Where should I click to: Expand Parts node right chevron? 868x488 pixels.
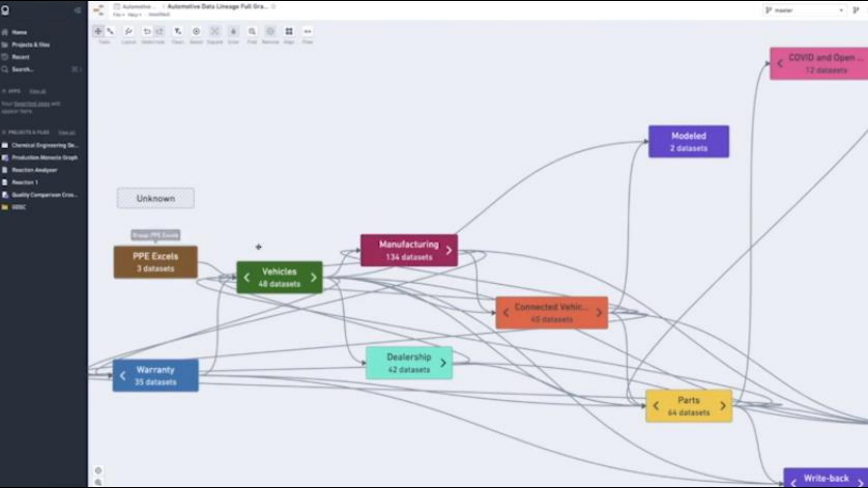723,406
